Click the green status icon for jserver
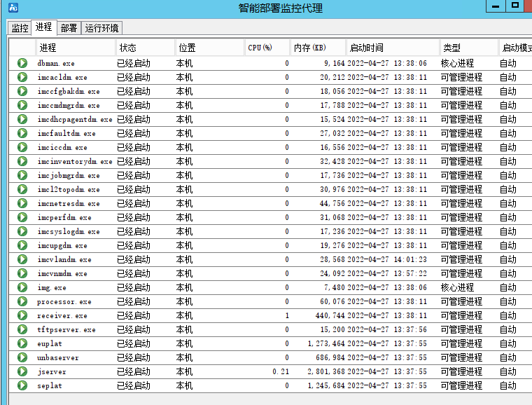 pos(22,371)
